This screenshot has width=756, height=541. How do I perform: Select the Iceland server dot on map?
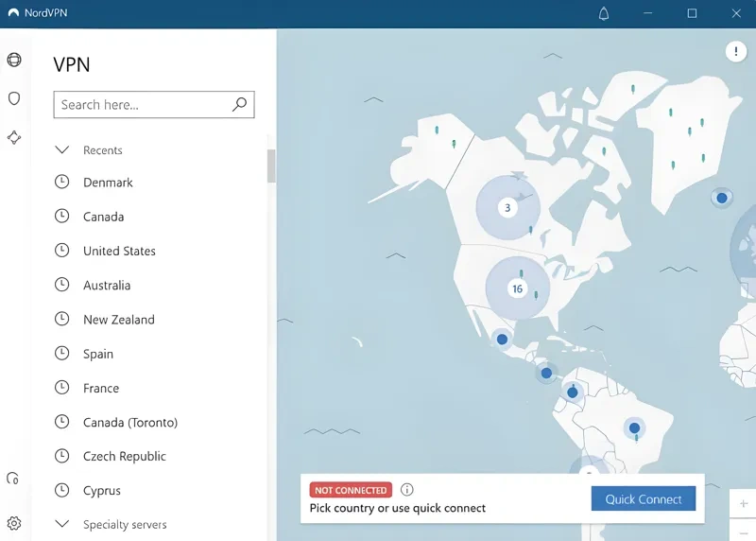722,198
